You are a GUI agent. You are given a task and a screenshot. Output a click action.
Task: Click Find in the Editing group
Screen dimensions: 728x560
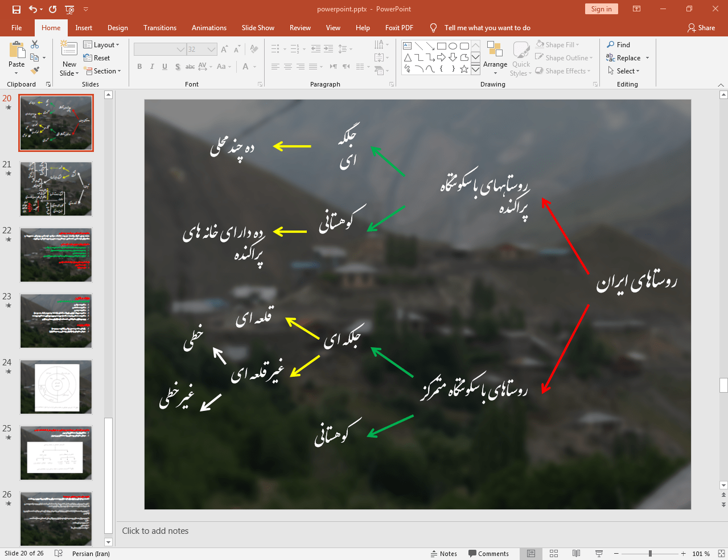(618, 45)
